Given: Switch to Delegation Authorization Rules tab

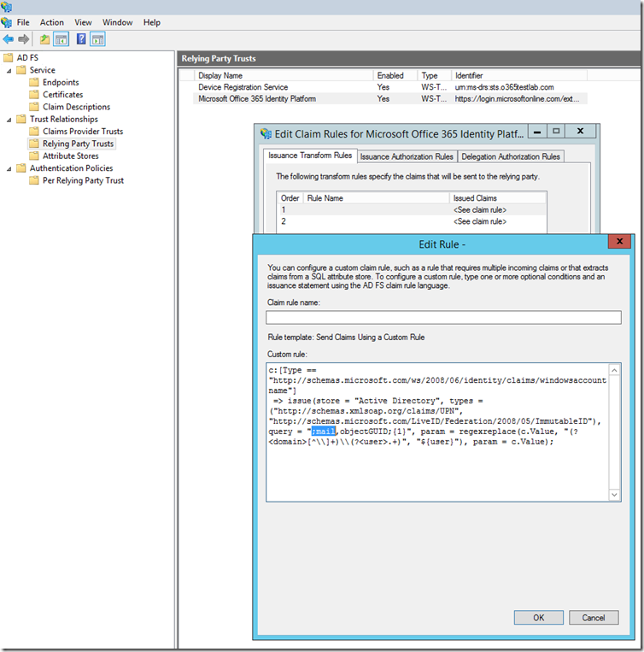Looking at the screenshot, I should click(x=511, y=156).
